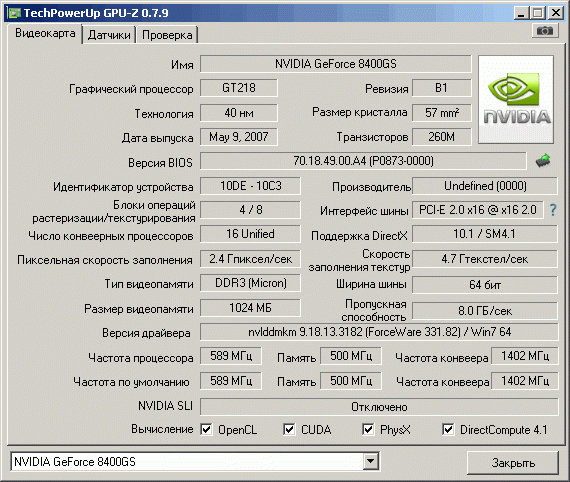Click current GPU clock 589 МГц
Viewport: 570px width, 482px height.
pos(231,356)
